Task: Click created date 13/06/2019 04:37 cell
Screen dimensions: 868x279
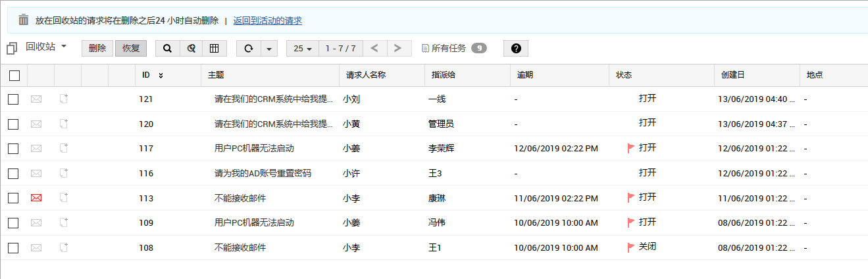Action: coord(755,124)
